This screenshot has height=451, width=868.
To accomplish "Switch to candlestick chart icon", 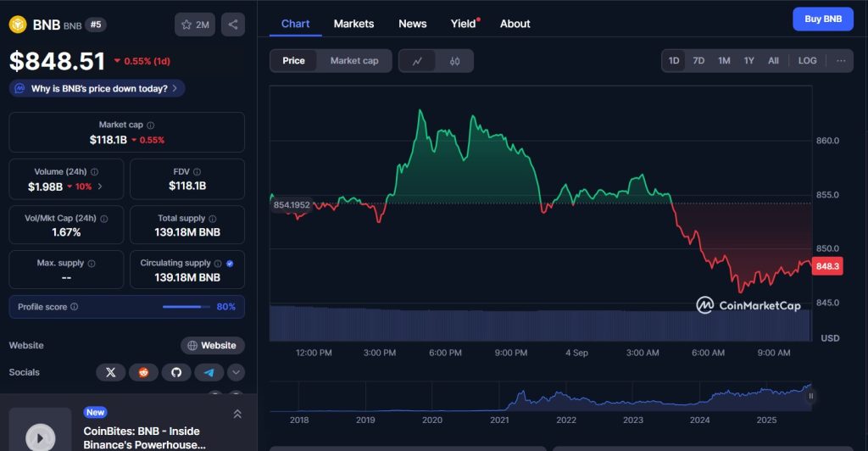I will coord(454,61).
